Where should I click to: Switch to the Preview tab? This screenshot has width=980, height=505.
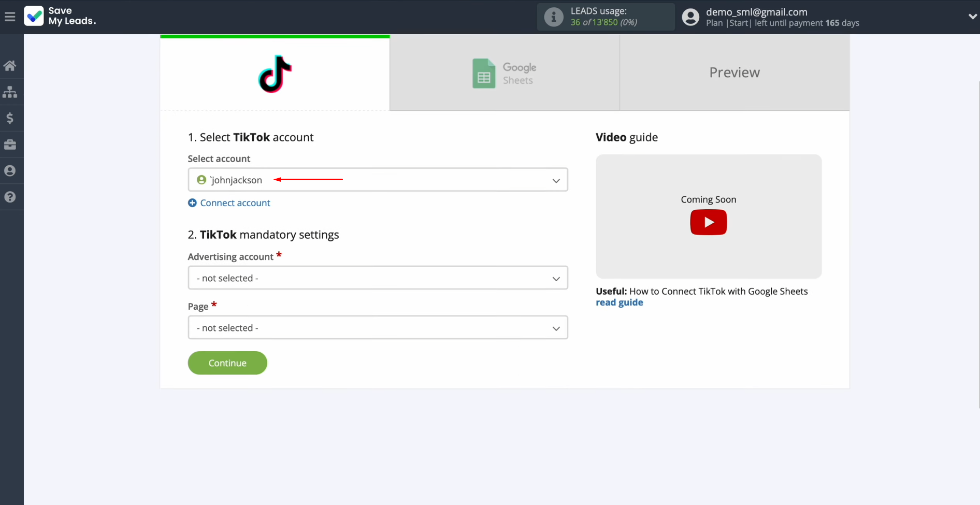[x=734, y=73]
